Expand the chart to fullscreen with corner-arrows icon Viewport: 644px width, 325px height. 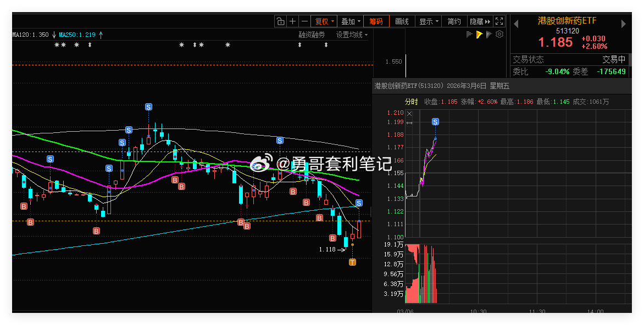coord(499,21)
